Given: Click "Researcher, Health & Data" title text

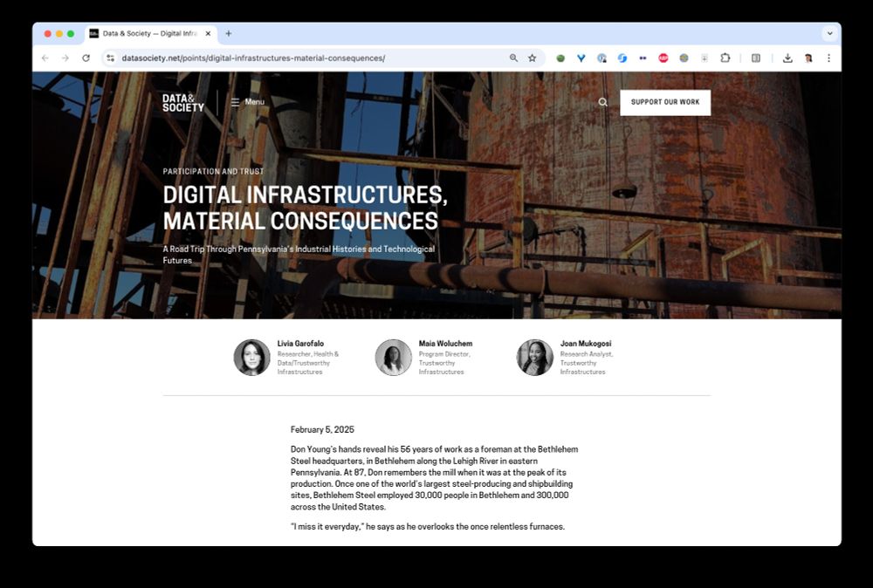Looking at the screenshot, I should (x=308, y=363).
